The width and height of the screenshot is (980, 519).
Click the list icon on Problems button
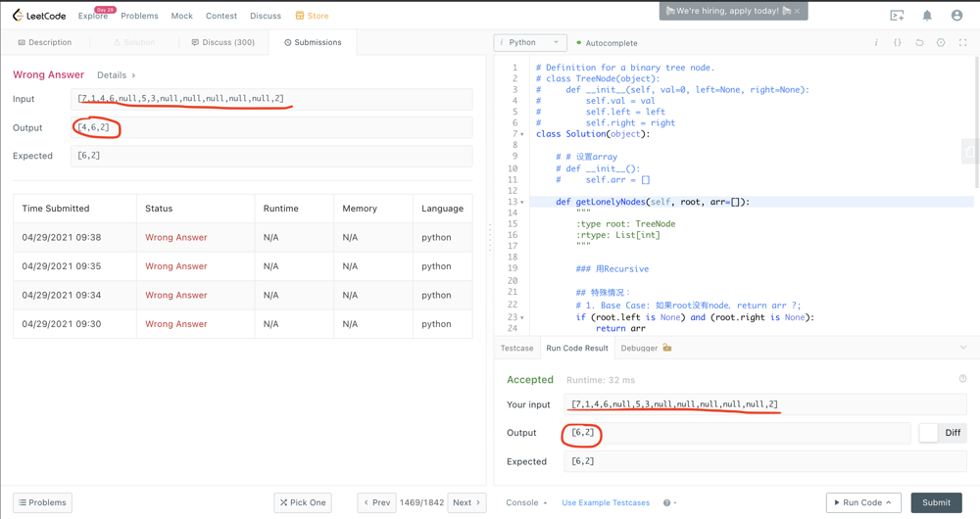[23, 502]
